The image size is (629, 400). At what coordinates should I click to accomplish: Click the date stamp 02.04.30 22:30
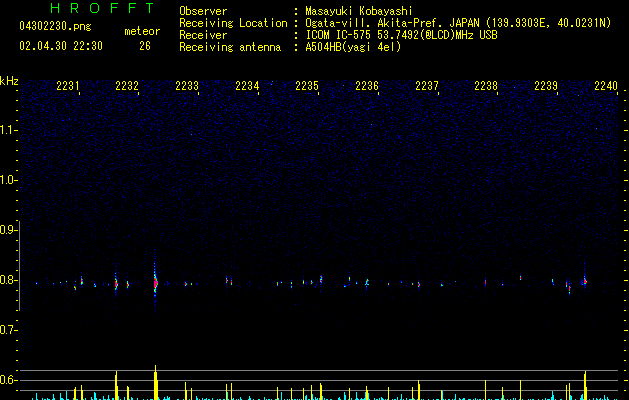(x=61, y=46)
